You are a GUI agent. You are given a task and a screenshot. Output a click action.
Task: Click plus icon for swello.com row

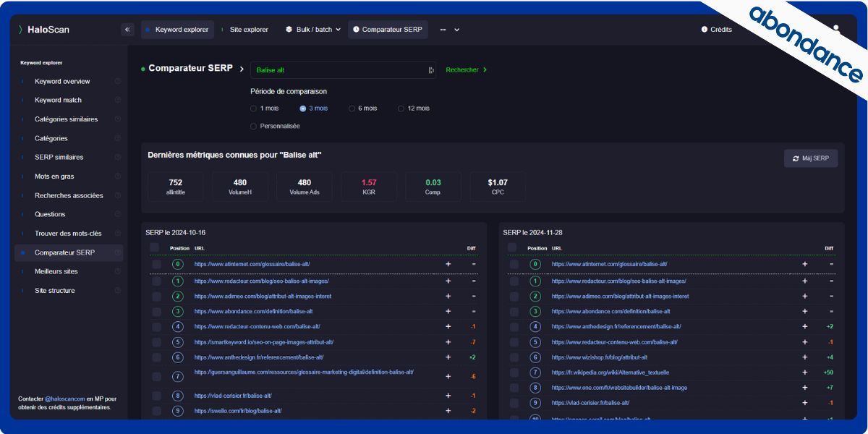448,411
